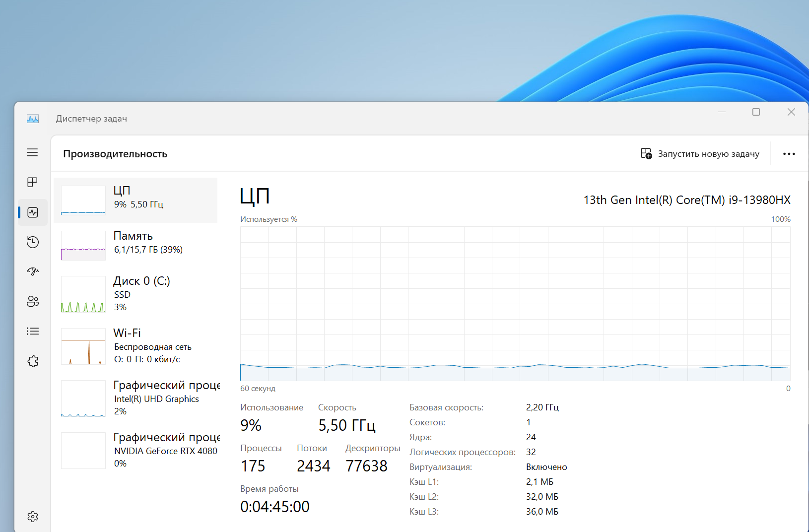Minimize the Task Manager window
The image size is (809, 532).
[x=722, y=112]
